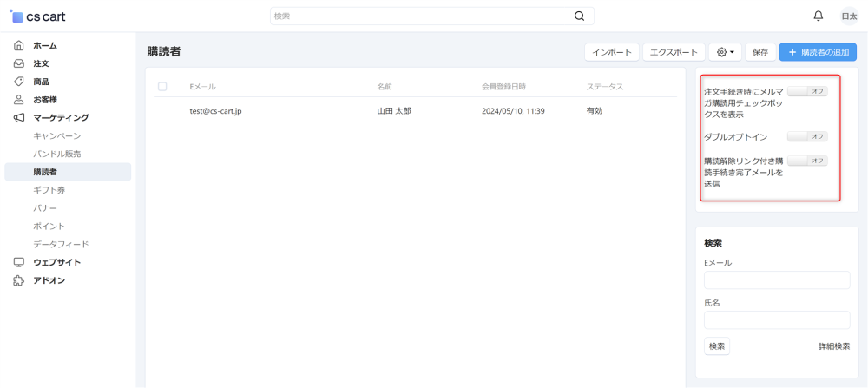Image resolution: width=868 pixels, height=388 pixels.
Task: Open subscriber test@cs-cart.jp
Action: click(x=215, y=111)
